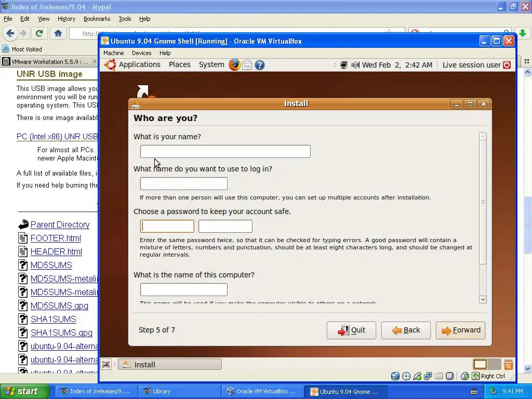Reload the page in Mypal browser
The height and width of the screenshot is (399, 532).
39,33
